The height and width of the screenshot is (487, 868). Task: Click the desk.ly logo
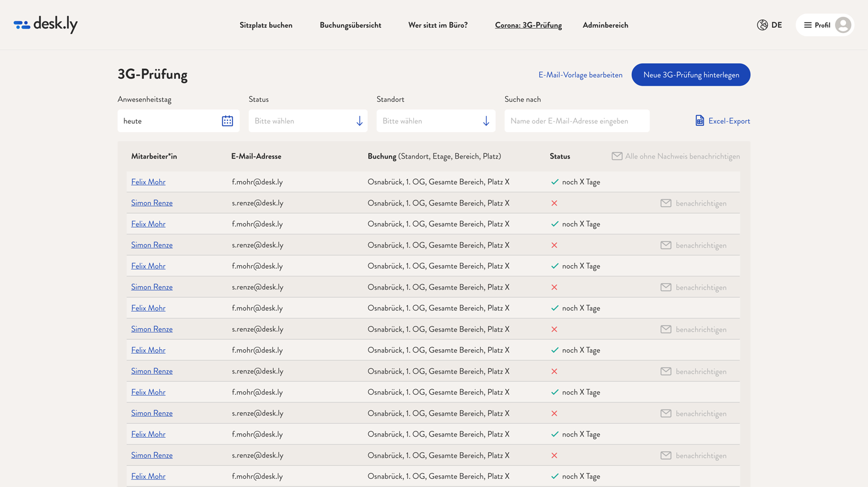point(46,24)
